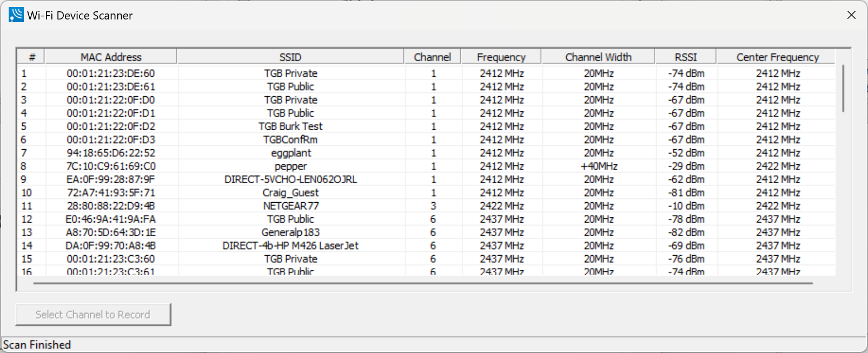Viewport: 868px width, 353px height.
Task: Click the Channel Width column header
Action: click(x=598, y=57)
